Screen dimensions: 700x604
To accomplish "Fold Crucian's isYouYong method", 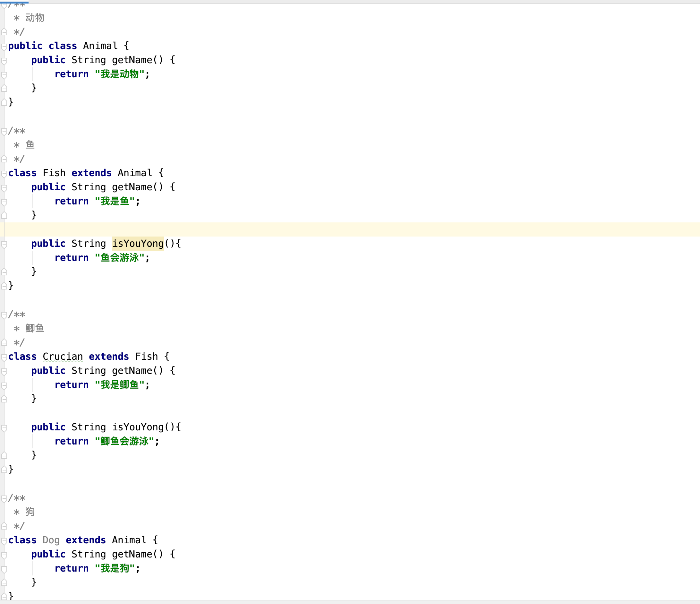I will [4, 428].
